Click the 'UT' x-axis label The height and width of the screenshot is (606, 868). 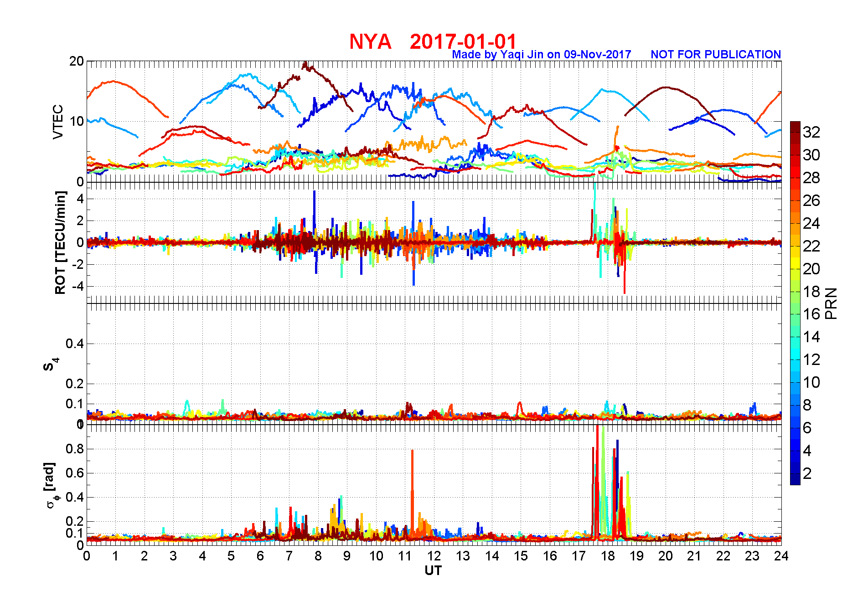click(x=433, y=570)
